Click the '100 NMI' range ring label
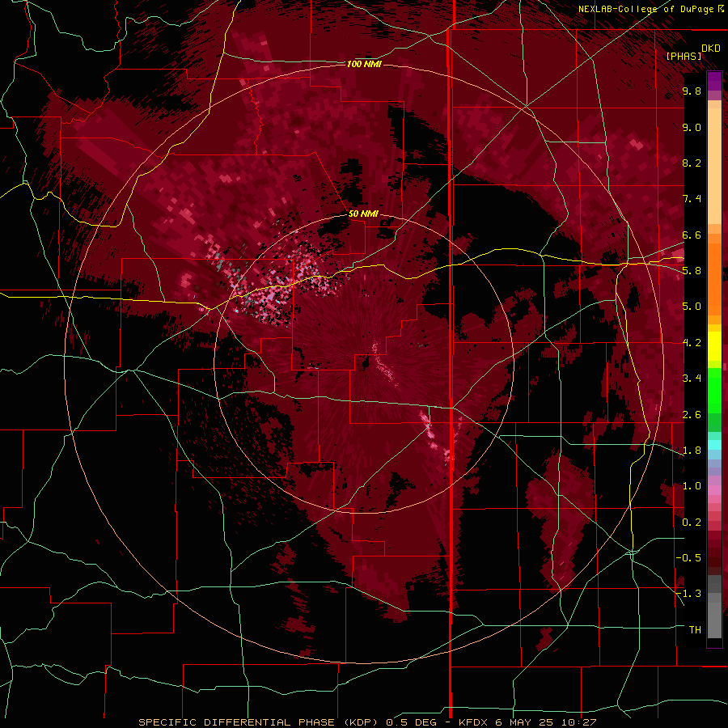This screenshot has width=728, height=728. [x=365, y=64]
